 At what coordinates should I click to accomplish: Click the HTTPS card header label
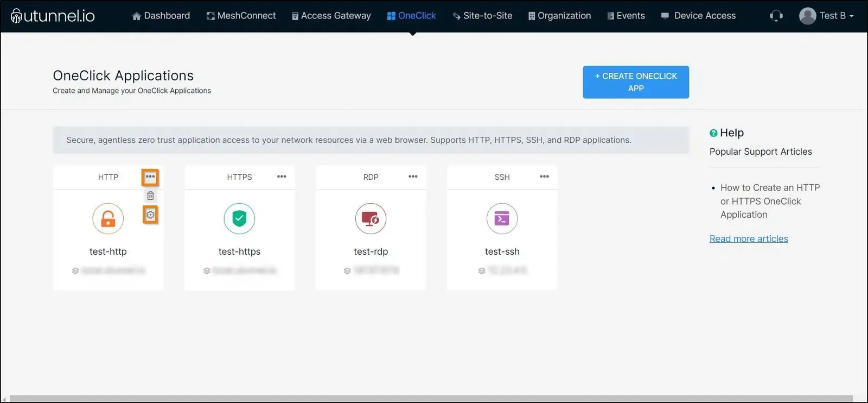click(x=239, y=177)
